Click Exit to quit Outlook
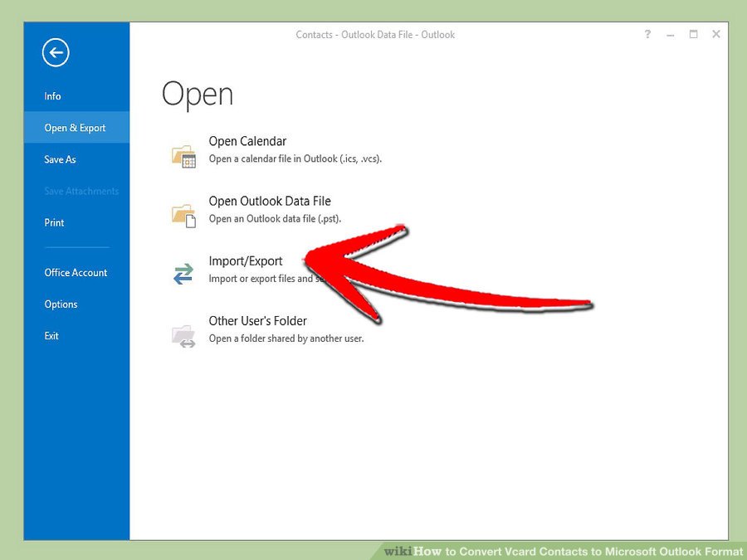 click(51, 336)
